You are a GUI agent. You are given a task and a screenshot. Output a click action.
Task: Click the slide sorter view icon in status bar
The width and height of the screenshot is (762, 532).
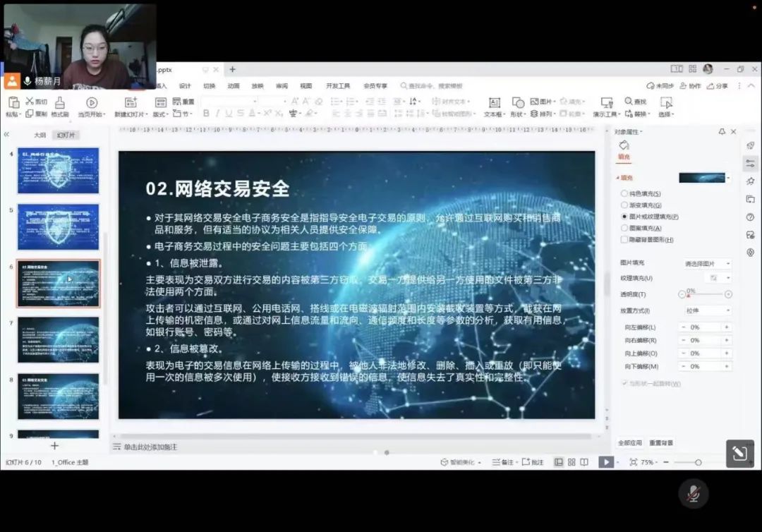click(x=571, y=462)
